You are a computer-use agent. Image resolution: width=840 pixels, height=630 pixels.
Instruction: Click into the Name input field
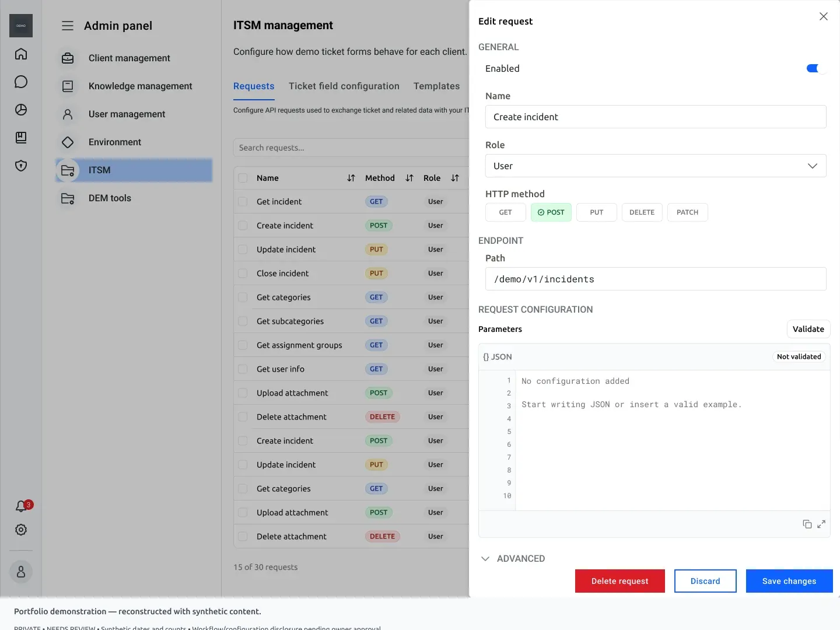click(x=656, y=117)
